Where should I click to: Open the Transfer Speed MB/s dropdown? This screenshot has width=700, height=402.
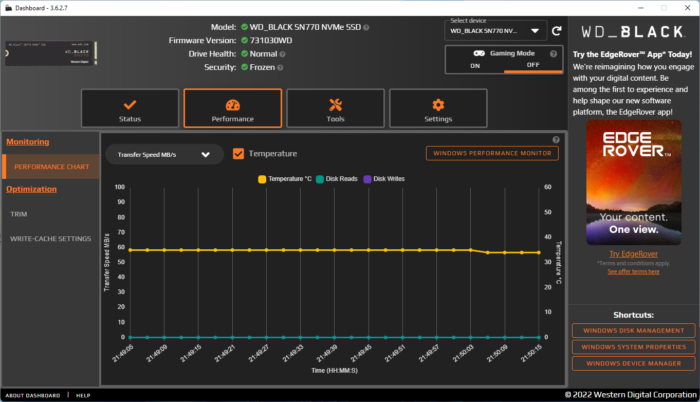(x=164, y=154)
